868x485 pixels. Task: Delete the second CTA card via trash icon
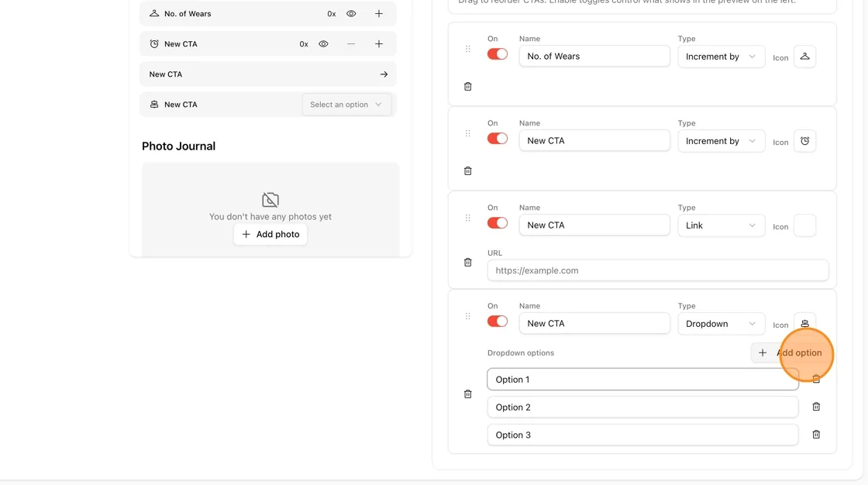[x=468, y=171]
